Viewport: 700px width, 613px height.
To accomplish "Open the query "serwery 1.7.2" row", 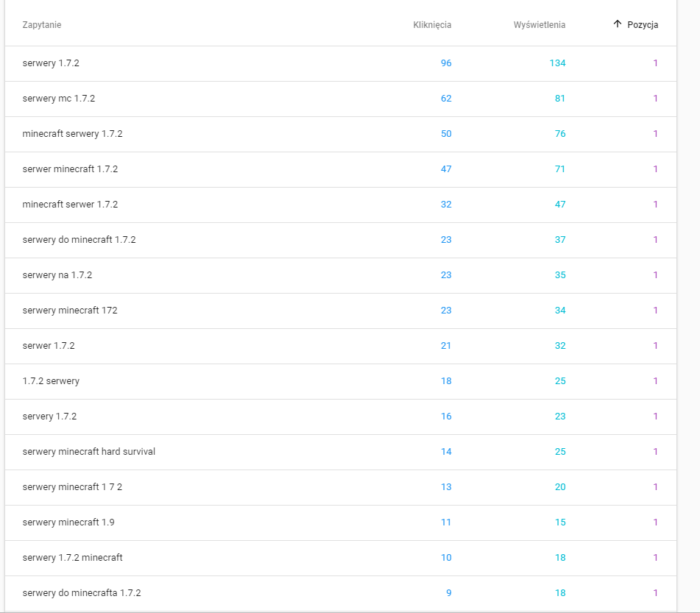I will 51,63.
